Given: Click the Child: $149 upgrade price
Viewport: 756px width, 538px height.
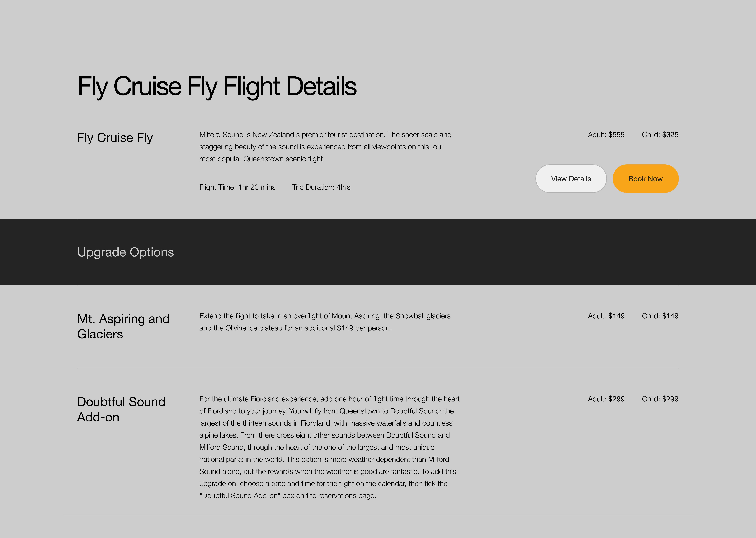Looking at the screenshot, I should coord(660,316).
